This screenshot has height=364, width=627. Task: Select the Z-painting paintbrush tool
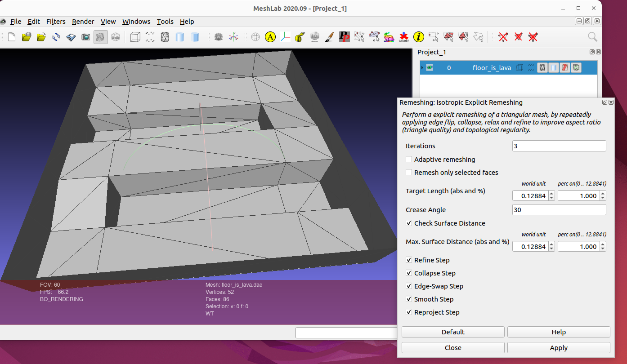(x=329, y=37)
